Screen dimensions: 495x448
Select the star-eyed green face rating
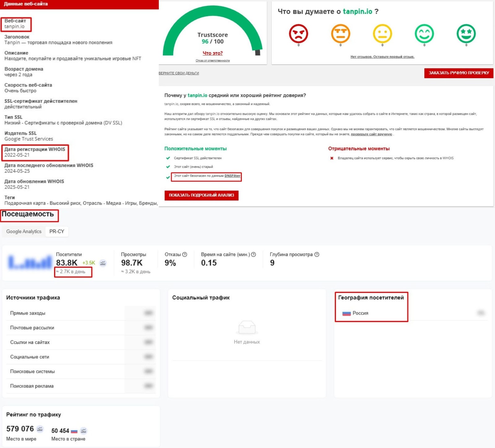point(466,33)
